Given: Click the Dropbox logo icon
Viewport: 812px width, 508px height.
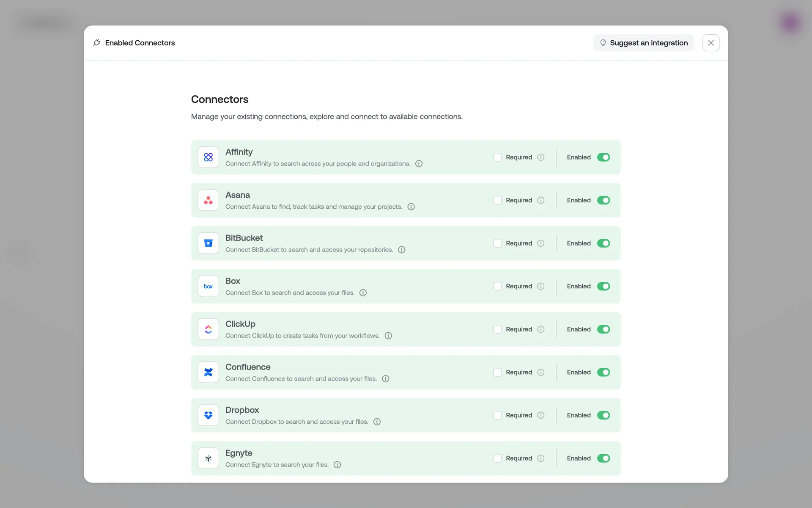Looking at the screenshot, I should (208, 415).
